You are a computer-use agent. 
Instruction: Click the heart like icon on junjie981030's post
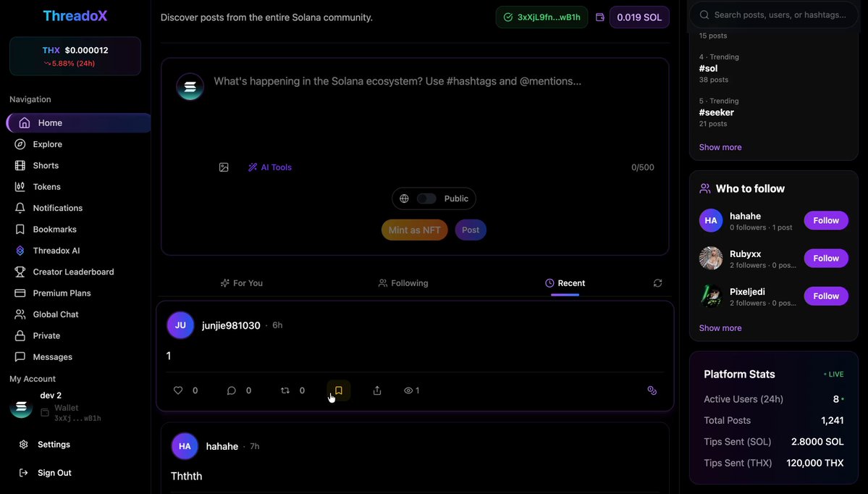pos(177,390)
